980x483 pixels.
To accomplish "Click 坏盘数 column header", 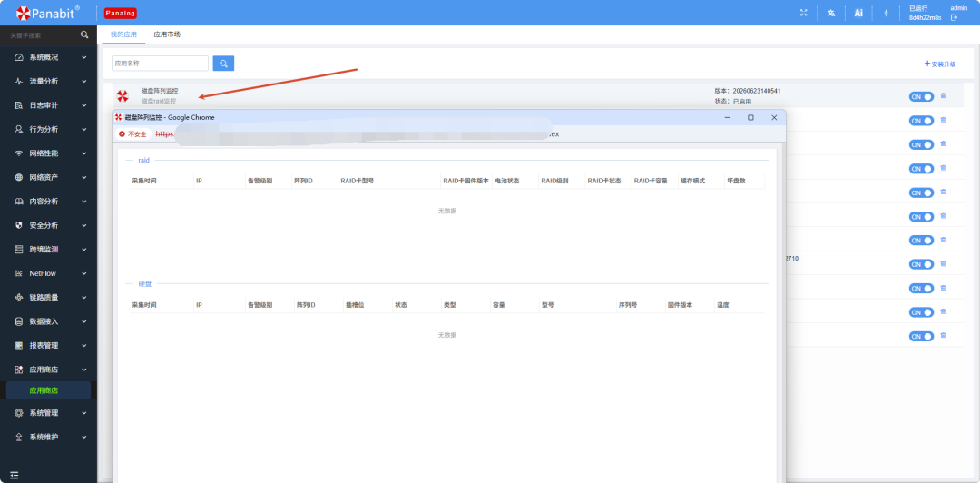I will (x=736, y=181).
